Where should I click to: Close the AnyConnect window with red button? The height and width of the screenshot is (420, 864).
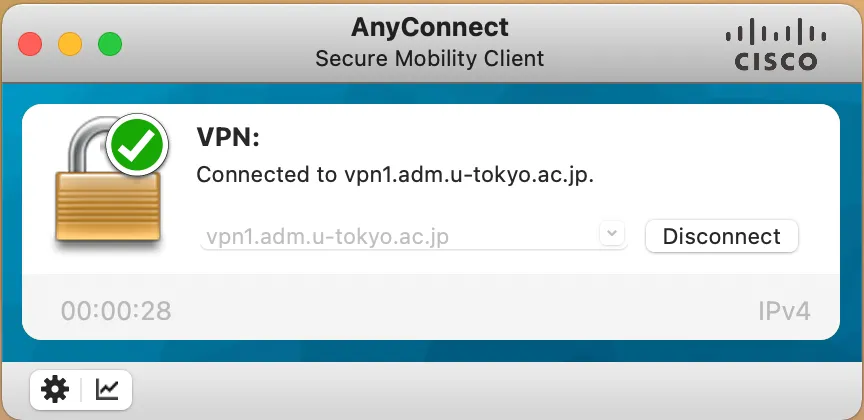(30, 44)
